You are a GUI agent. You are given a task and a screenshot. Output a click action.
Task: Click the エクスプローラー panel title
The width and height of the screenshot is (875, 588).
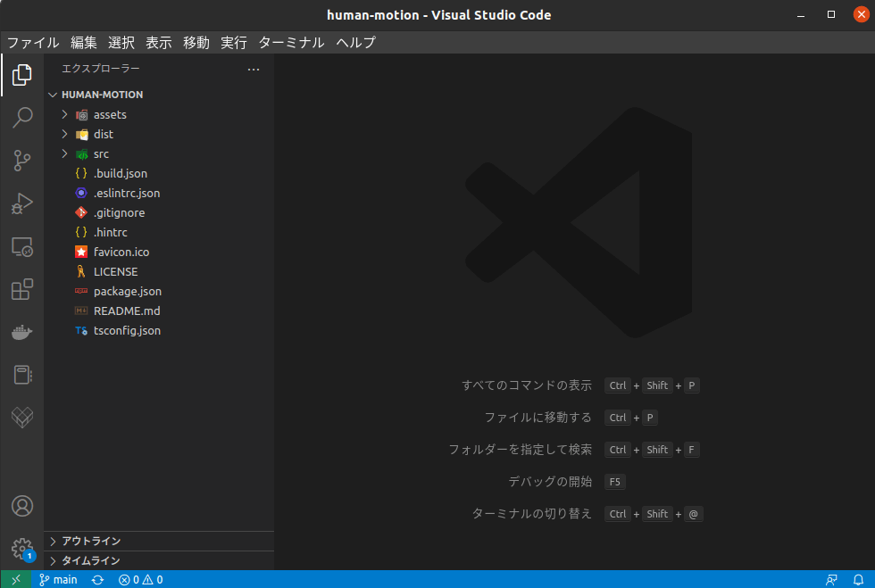click(100, 69)
